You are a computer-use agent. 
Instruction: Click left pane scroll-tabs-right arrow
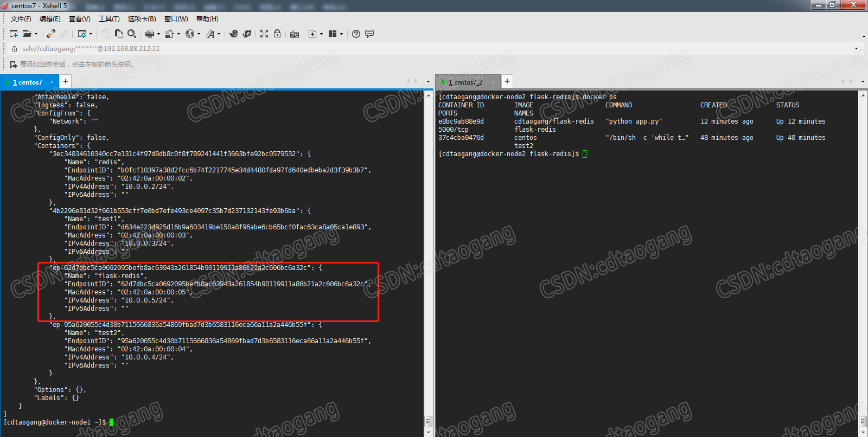pyautogui.click(x=416, y=81)
